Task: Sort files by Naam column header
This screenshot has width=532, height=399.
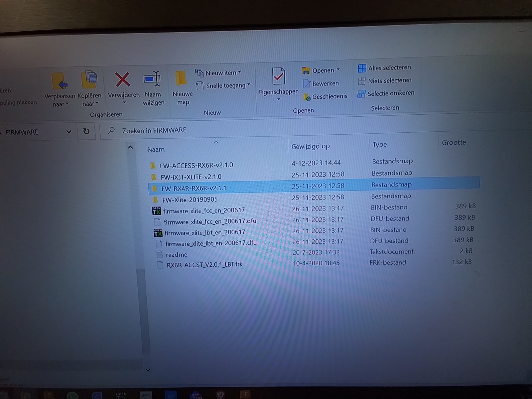Action: 156,150
